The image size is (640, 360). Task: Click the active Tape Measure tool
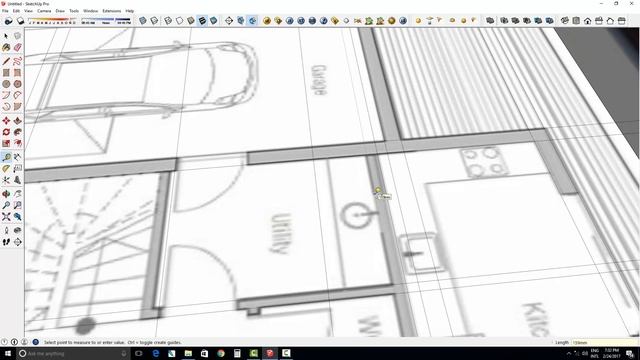[x=6, y=157]
